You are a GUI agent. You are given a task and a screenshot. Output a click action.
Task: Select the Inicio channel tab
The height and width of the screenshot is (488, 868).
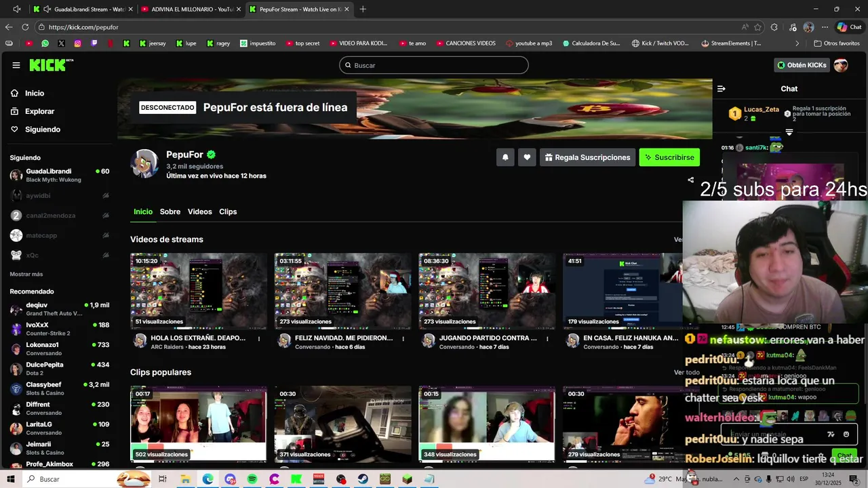coord(143,211)
